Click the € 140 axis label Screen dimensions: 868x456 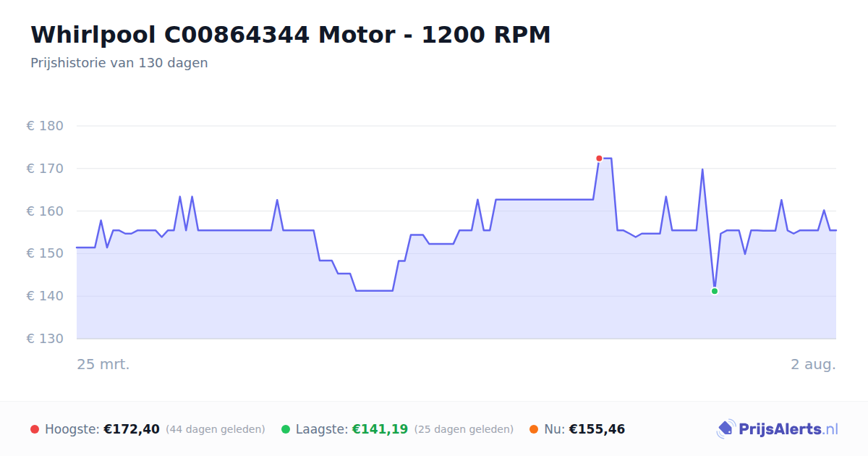tap(45, 296)
